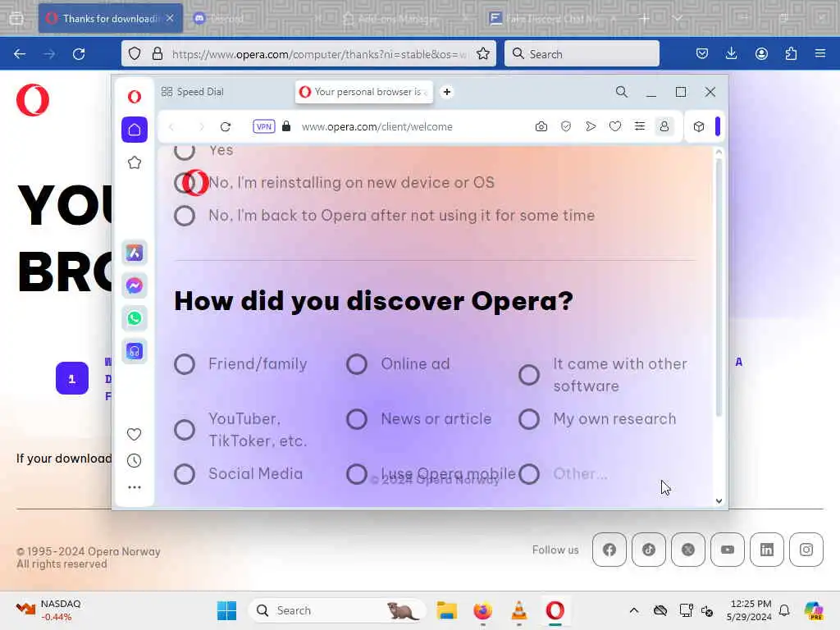Open Opera Facebook follow link
840x630 pixels.
(609, 550)
